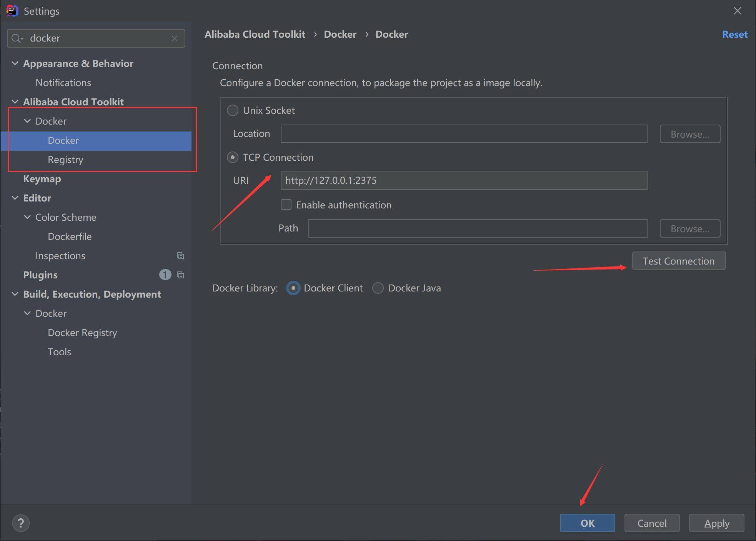The width and height of the screenshot is (756, 541).
Task: Clear the docker search text with X icon
Action: pyautogui.click(x=175, y=38)
